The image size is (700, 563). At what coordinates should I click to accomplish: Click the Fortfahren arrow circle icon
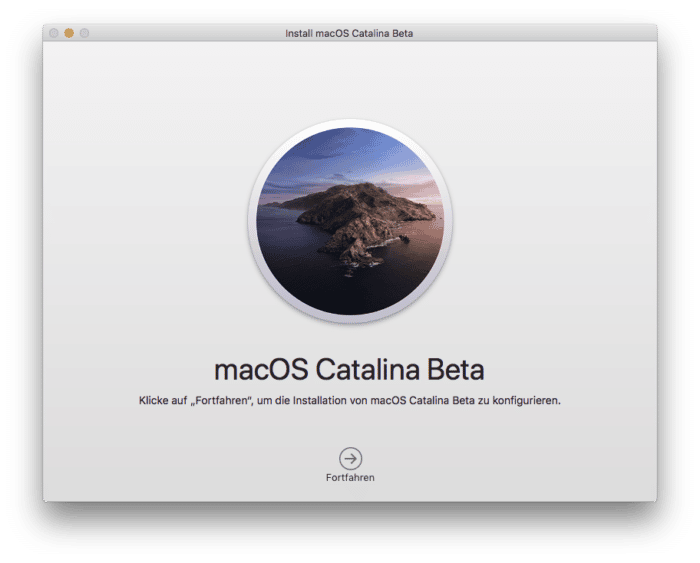(x=350, y=459)
